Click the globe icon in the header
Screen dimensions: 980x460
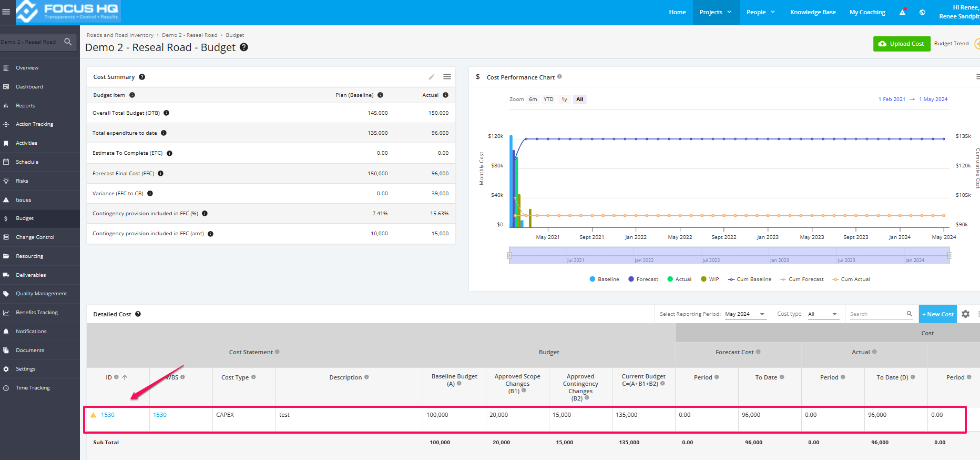coord(922,12)
